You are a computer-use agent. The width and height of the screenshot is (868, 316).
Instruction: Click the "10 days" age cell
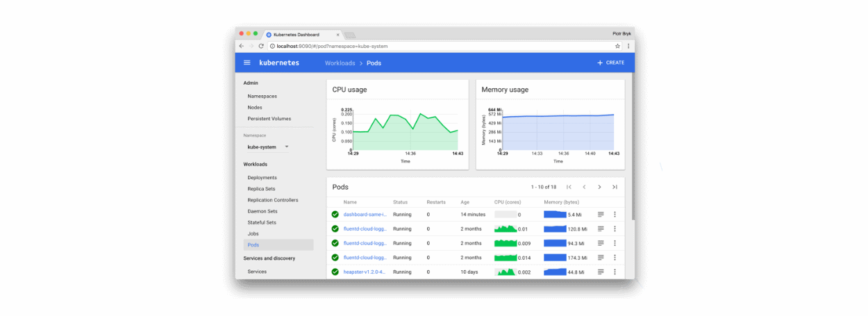coord(469,272)
